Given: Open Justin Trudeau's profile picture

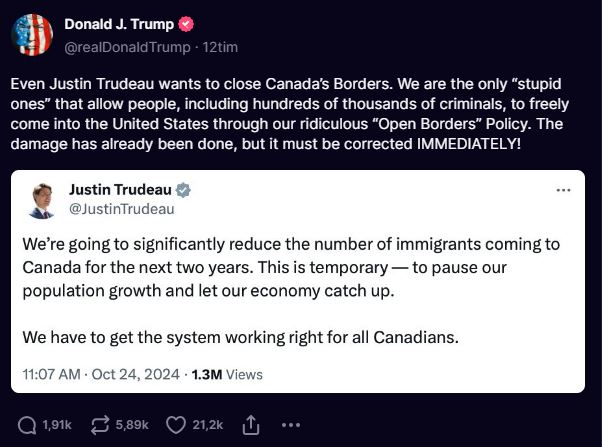Looking at the screenshot, I should pos(42,198).
